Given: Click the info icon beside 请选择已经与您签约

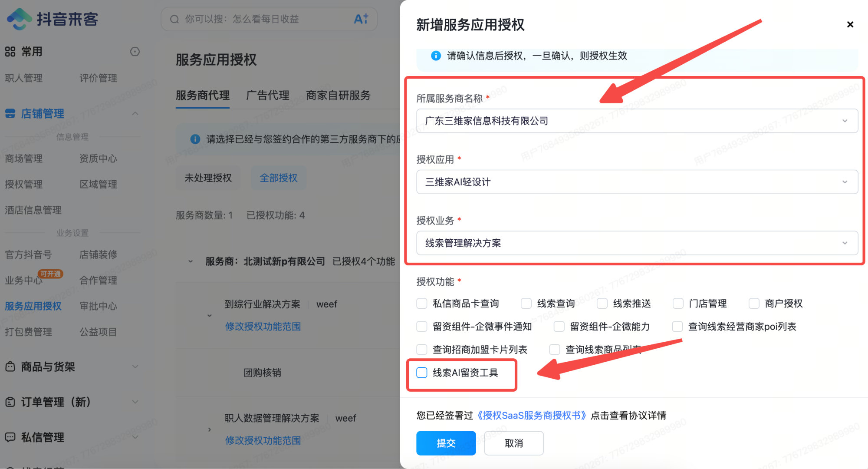Looking at the screenshot, I should pos(195,139).
